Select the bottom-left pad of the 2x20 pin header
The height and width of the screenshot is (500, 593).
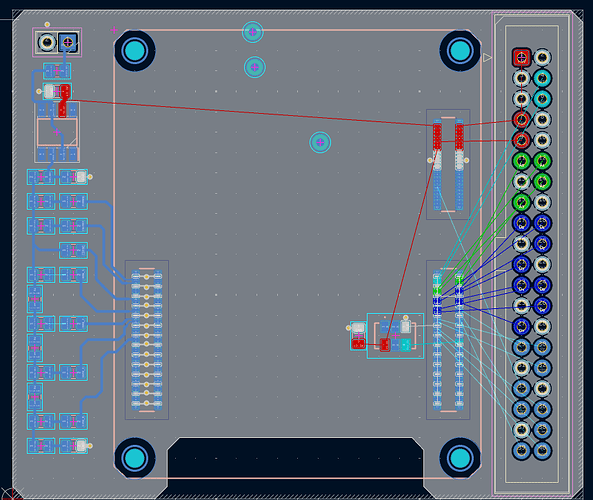pyautogui.click(x=522, y=450)
